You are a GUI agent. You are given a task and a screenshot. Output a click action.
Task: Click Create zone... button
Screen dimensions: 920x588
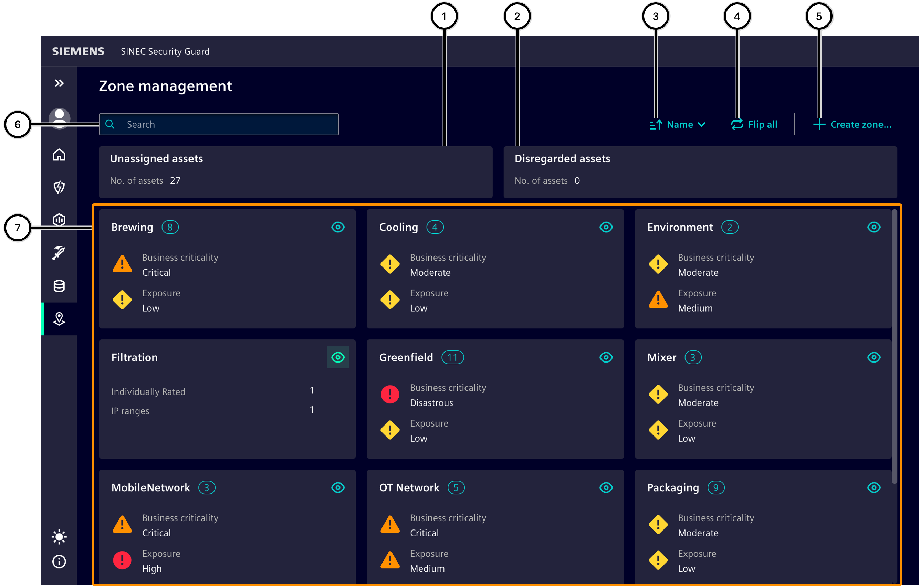[852, 125]
